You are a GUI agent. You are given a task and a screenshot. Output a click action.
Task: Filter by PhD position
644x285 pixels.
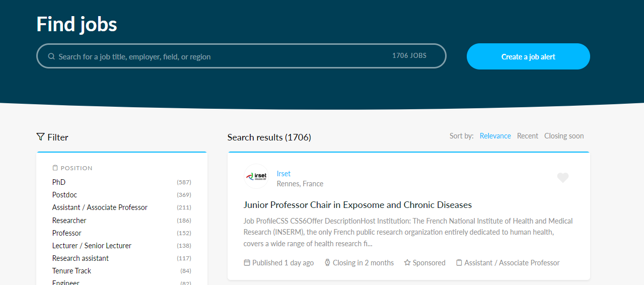tap(59, 182)
